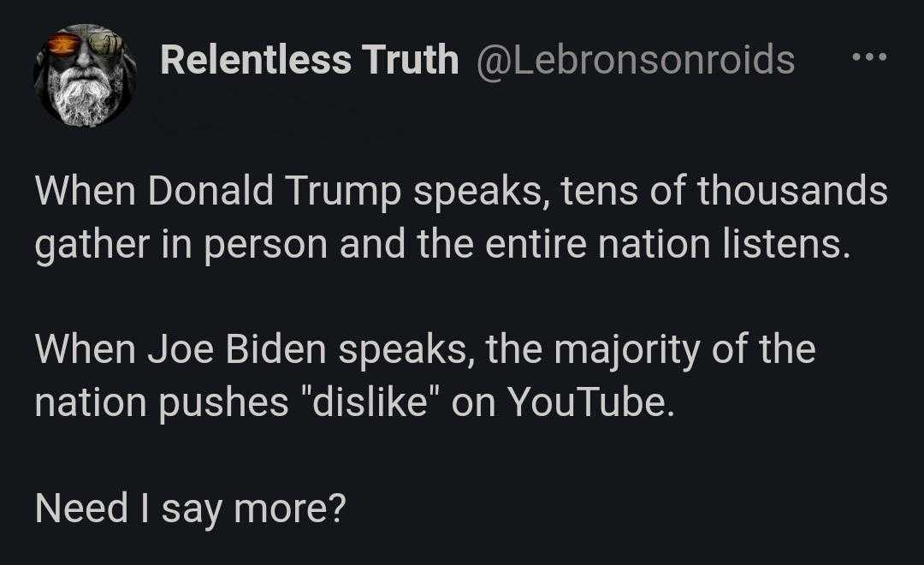Screen dimensions: 924x565
Task: Click the bearded man profile avatar
Action: pyautogui.click(x=85, y=75)
